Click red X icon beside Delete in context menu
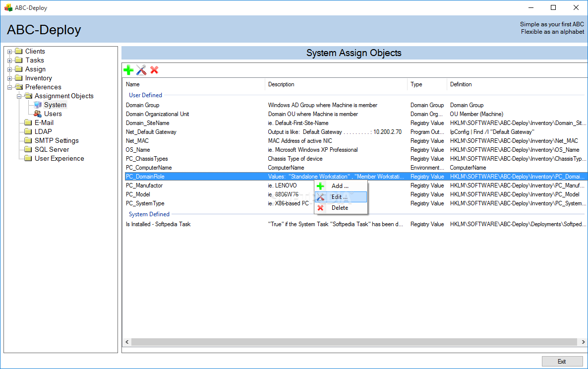This screenshot has width=588, height=369. (320, 208)
